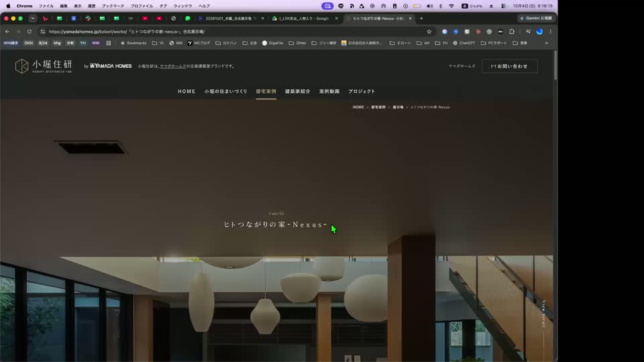Click 展示場 in the breadcrumb trail

398,107
